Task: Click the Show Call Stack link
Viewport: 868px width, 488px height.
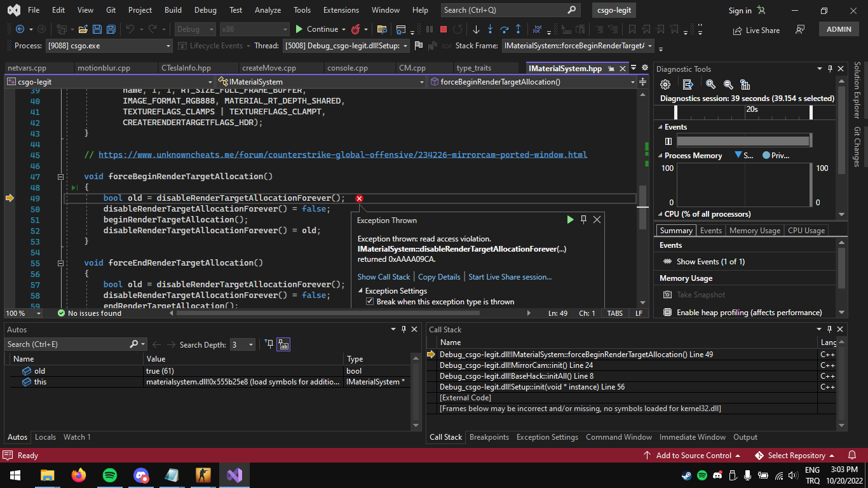Action: click(384, 276)
